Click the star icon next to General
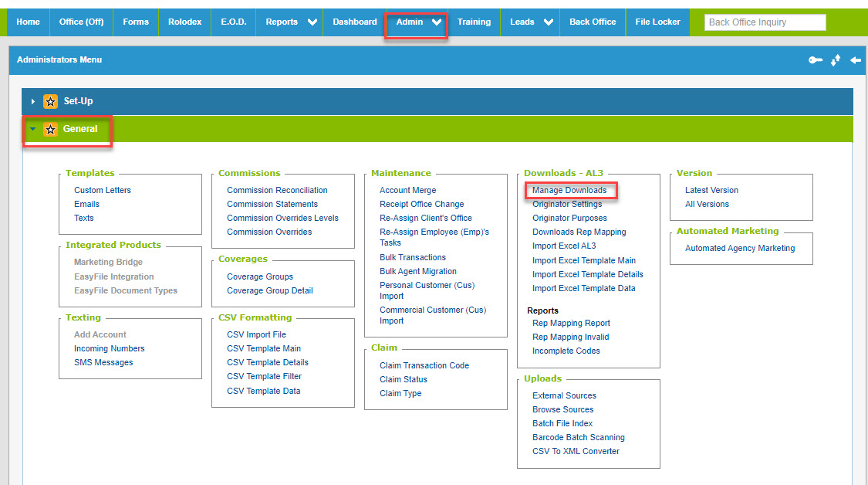868x485 pixels. pyautogui.click(x=51, y=130)
